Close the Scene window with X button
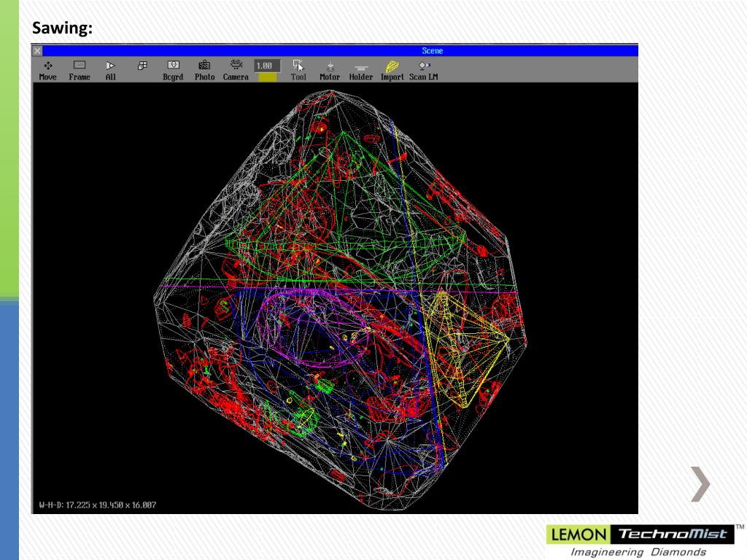 (37, 51)
